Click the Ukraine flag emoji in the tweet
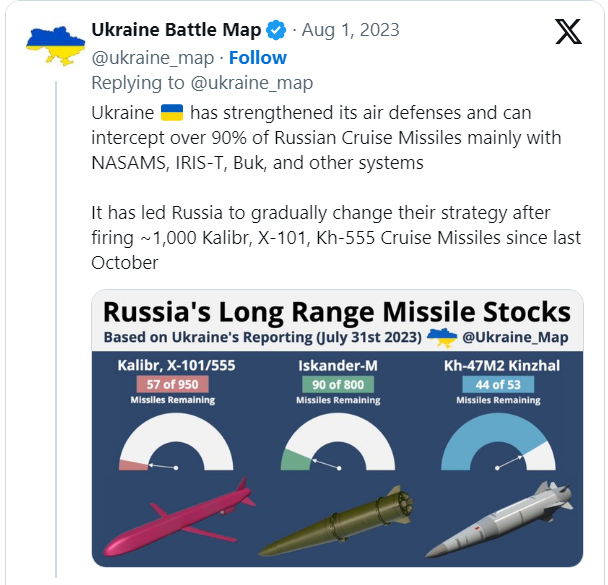The width and height of the screenshot is (608, 585). pyautogui.click(x=172, y=113)
